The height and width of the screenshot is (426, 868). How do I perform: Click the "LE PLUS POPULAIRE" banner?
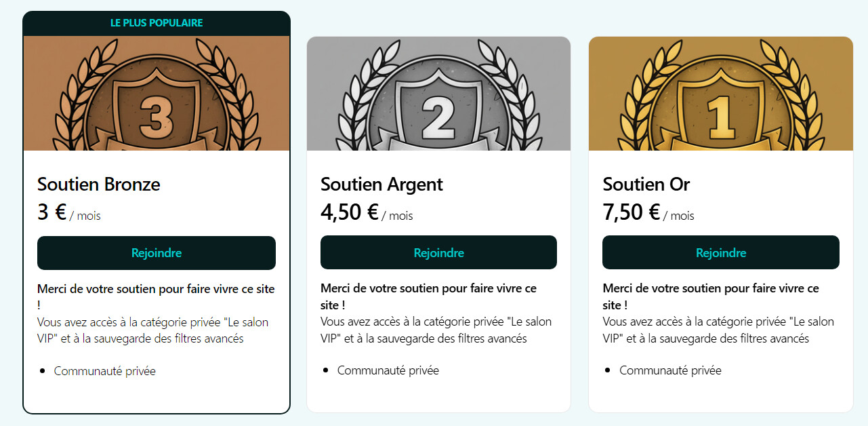click(x=157, y=23)
